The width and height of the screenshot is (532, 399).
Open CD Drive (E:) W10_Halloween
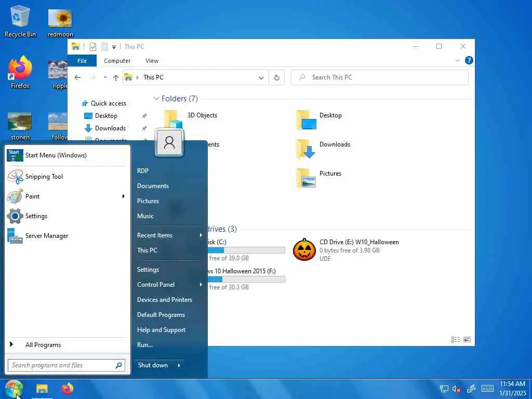point(345,250)
